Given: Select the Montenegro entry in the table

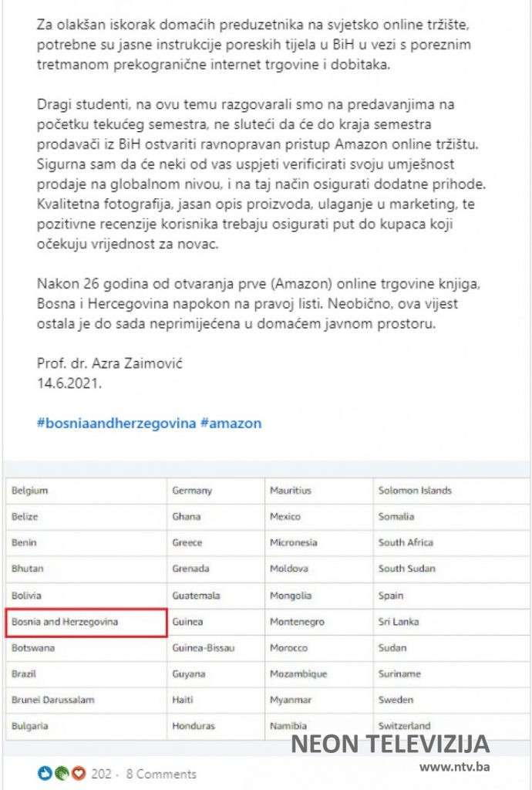Looking at the screenshot, I should click(297, 622).
